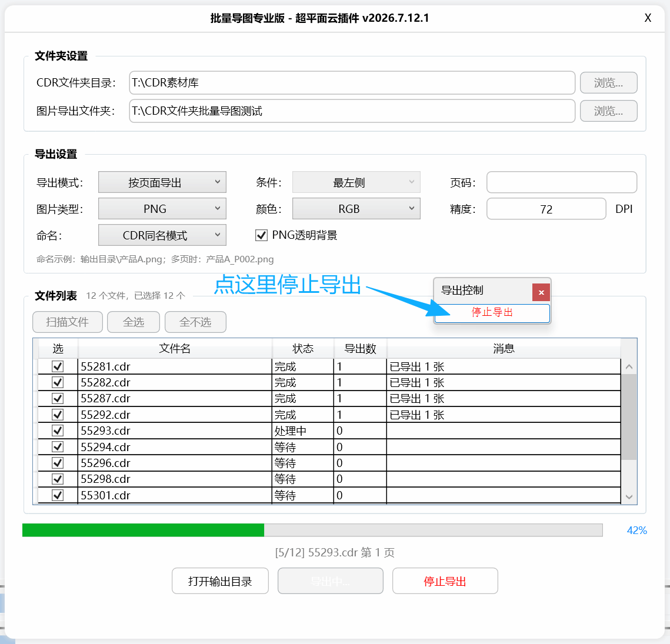Uncheck the 55294.cdr row checkbox
The width and height of the screenshot is (670, 644).
58,446
